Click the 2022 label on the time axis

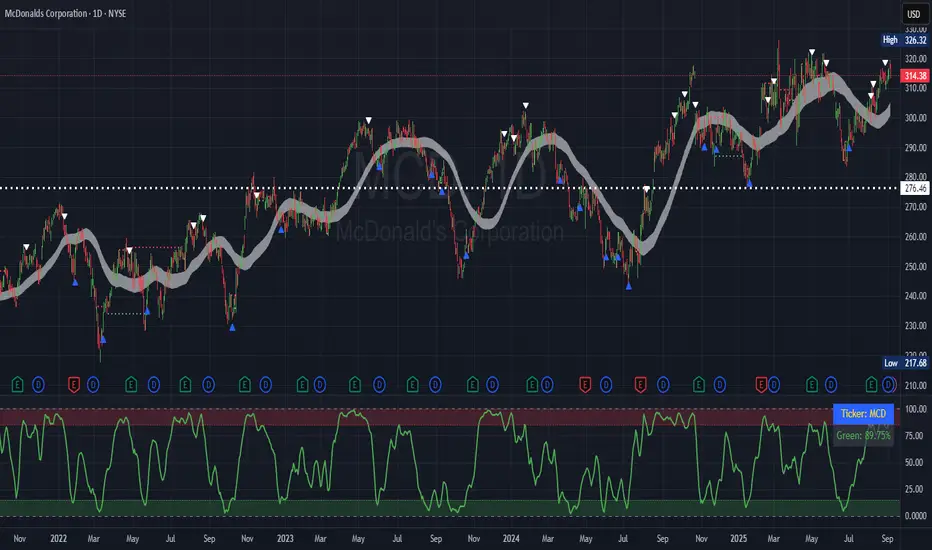pyautogui.click(x=58, y=539)
